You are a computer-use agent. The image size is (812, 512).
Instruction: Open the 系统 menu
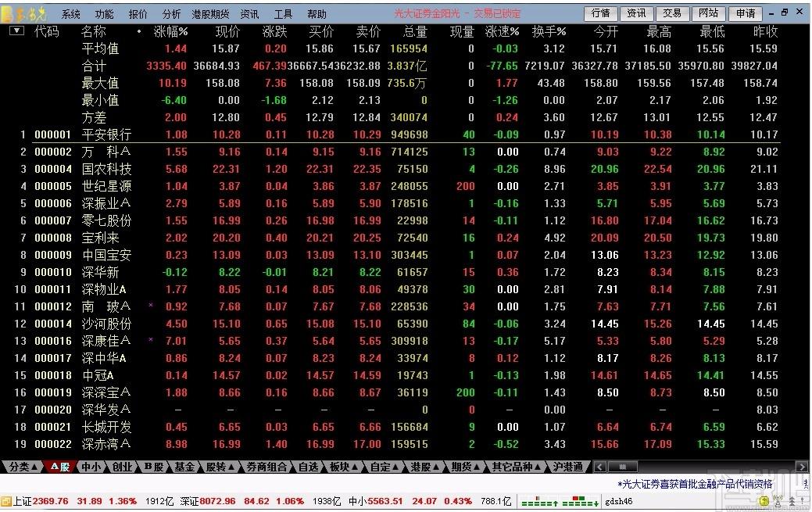[70, 15]
